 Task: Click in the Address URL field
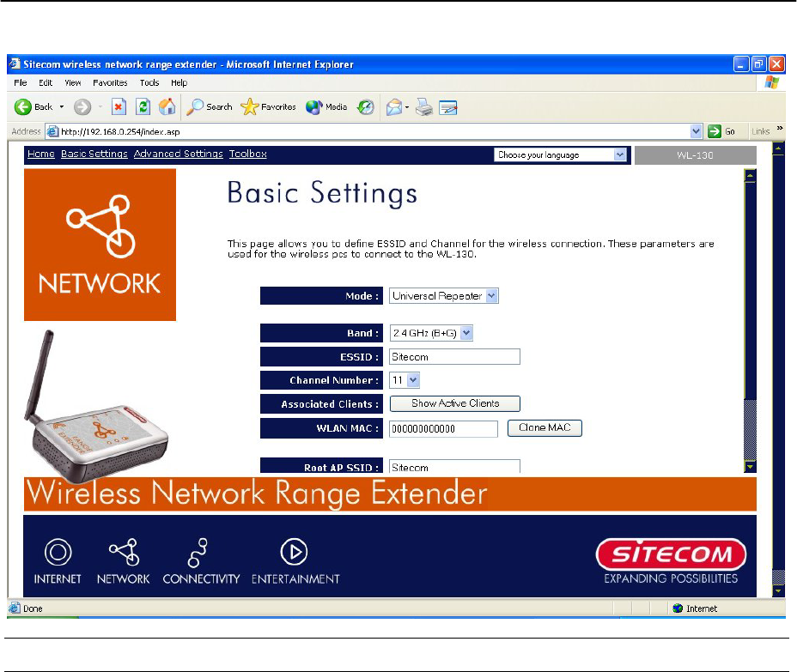374,131
